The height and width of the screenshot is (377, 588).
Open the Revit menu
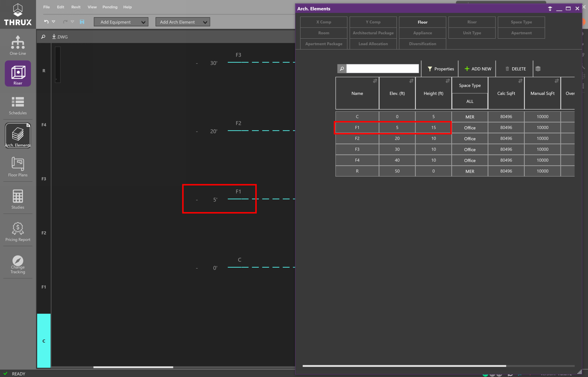76,7
